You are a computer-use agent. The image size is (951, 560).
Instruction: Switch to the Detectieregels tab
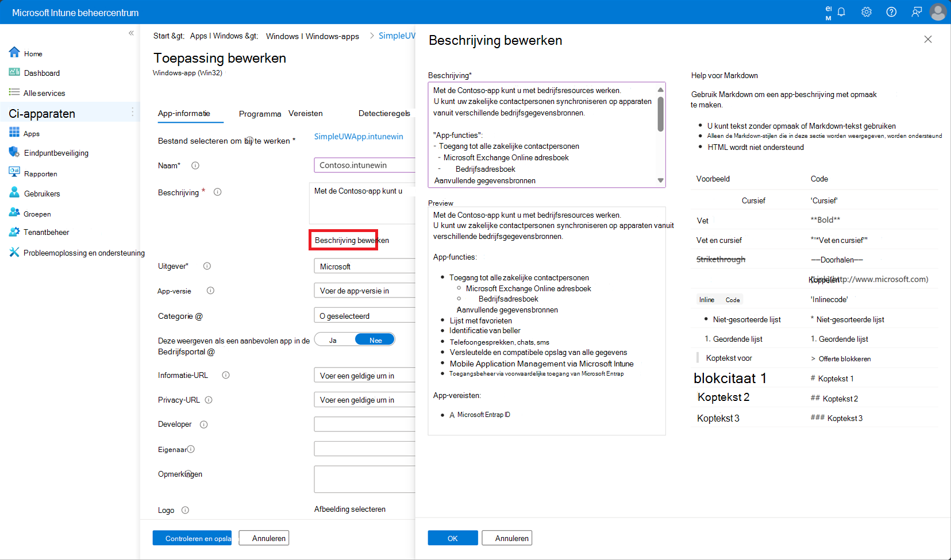pyautogui.click(x=384, y=113)
